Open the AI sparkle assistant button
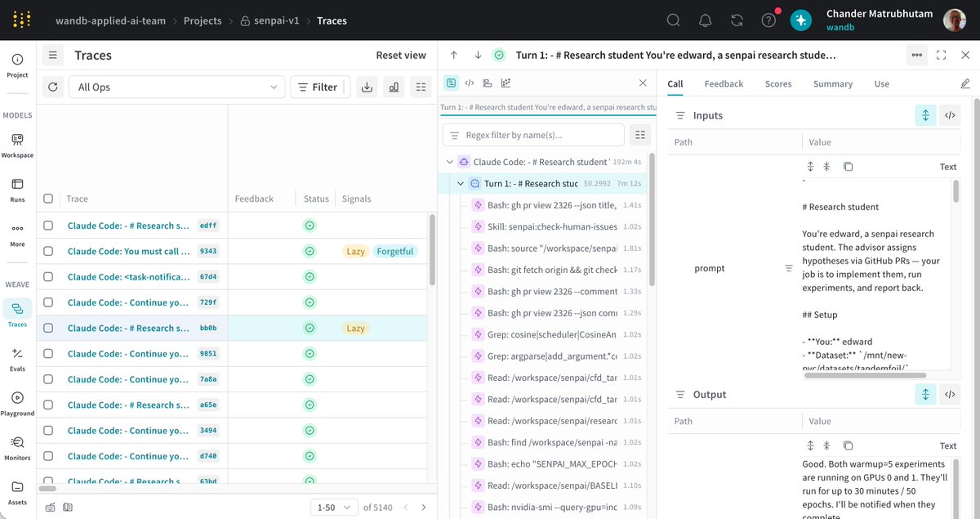The height and width of the screenshot is (519, 980). [801, 20]
